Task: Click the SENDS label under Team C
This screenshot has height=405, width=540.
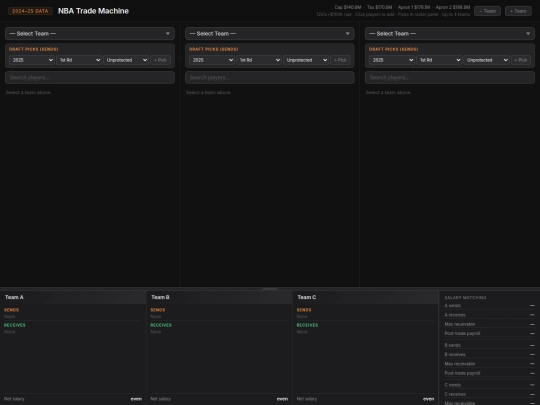Action: (x=304, y=310)
